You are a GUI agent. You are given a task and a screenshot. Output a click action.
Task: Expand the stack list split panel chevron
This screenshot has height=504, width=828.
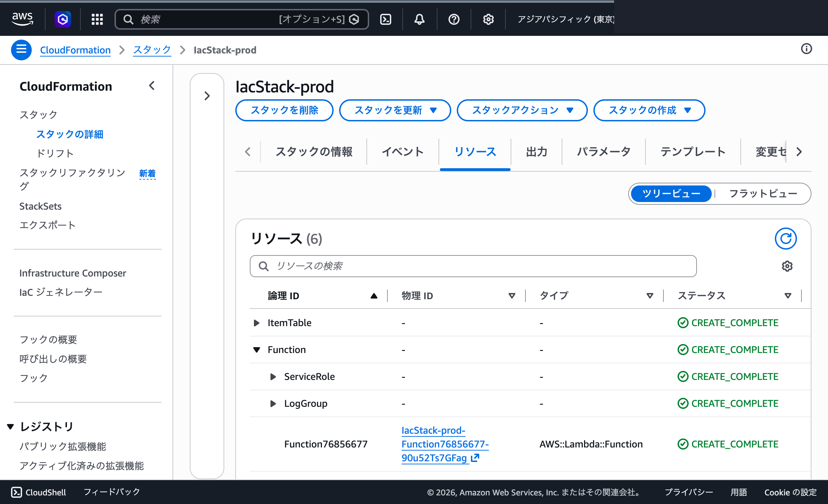[x=207, y=96]
